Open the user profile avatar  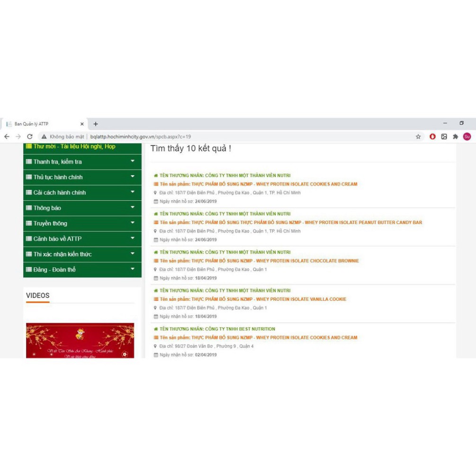pos(467,136)
